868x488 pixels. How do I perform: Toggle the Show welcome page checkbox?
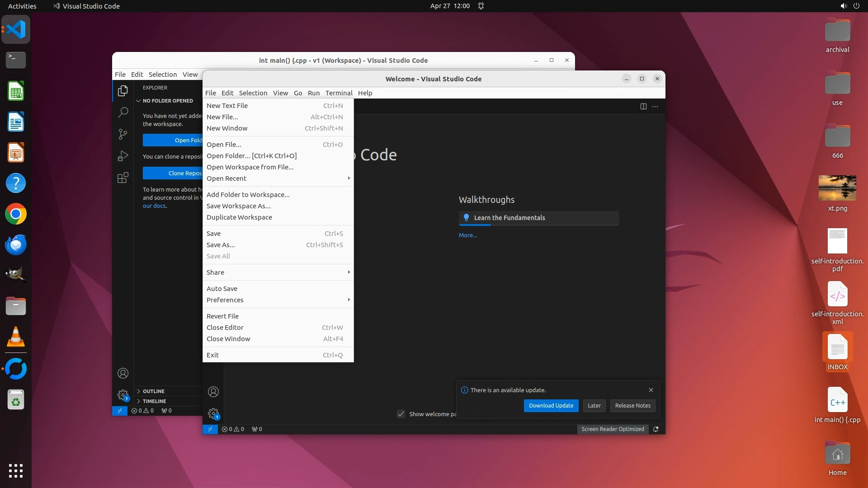coord(401,414)
